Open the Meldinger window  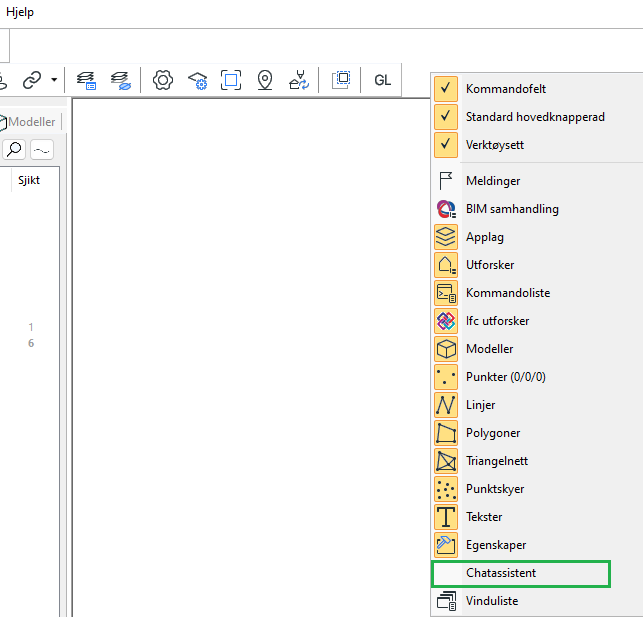[492, 181]
